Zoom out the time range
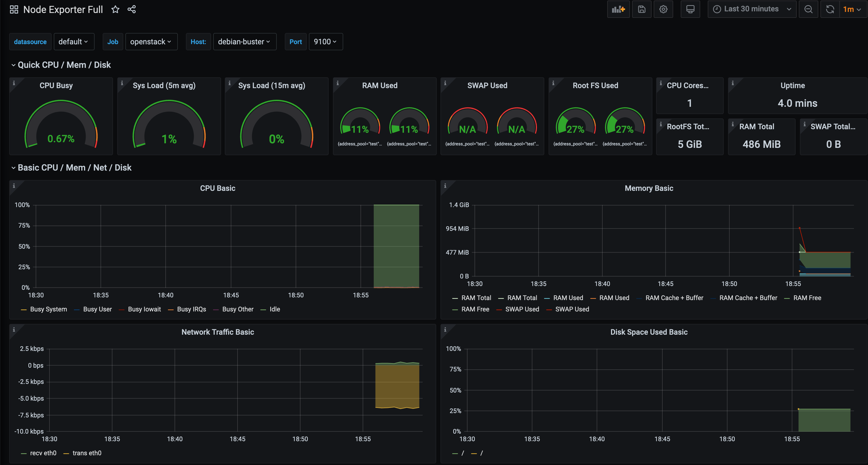 coord(808,9)
